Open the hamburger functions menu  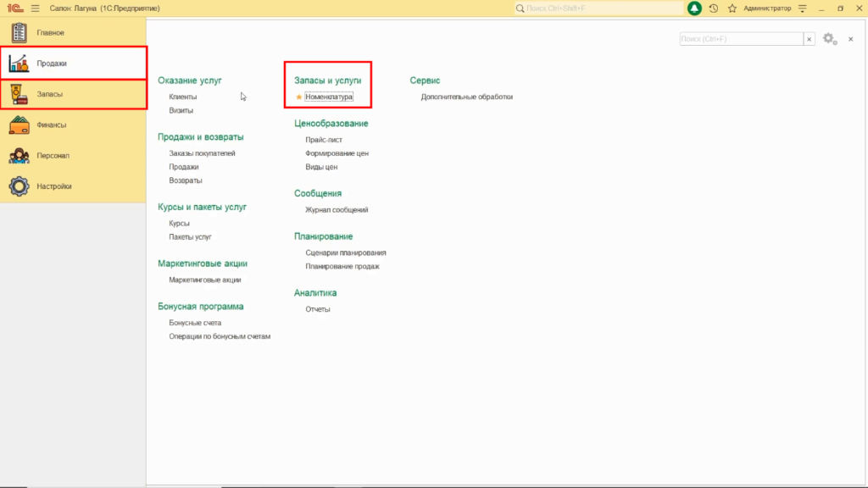[x=36, y=8]
